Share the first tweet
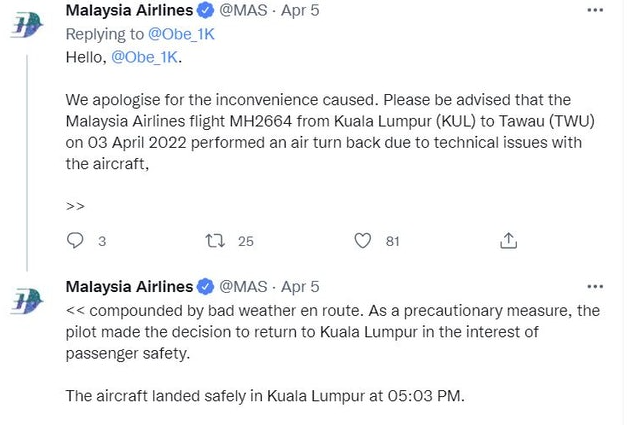 (508, 240)
